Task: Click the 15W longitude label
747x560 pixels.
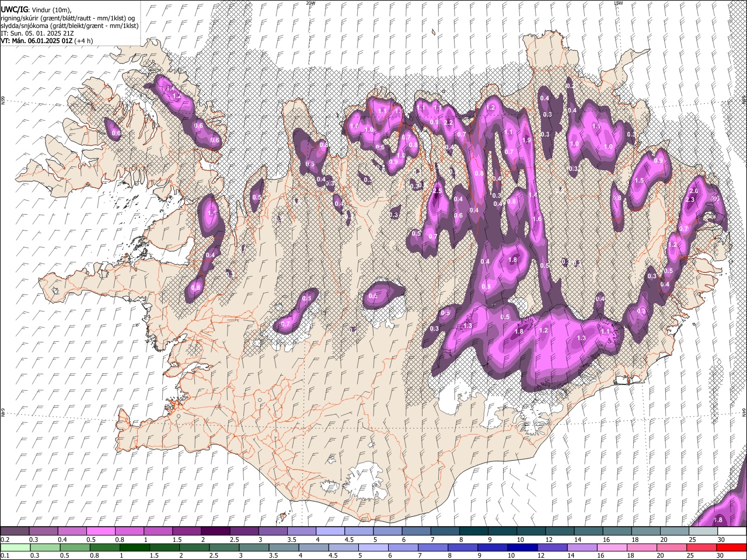Action: [x=619, y=3]
